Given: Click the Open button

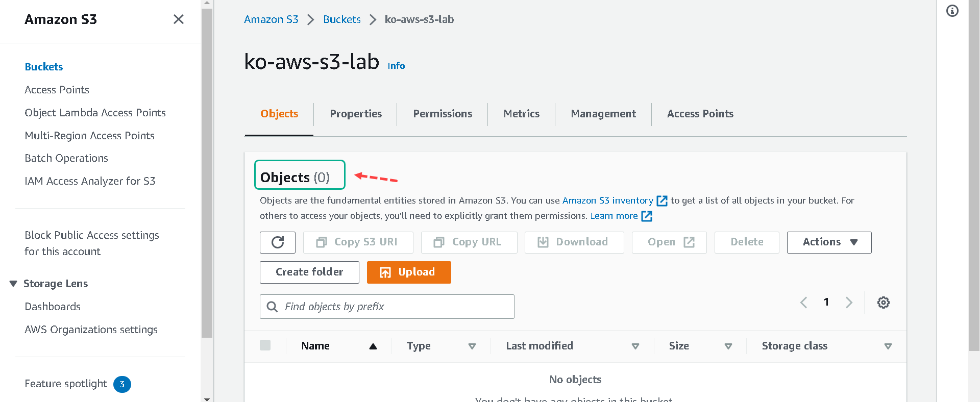Looking at the screenshot, I should (x=669, y=242).
